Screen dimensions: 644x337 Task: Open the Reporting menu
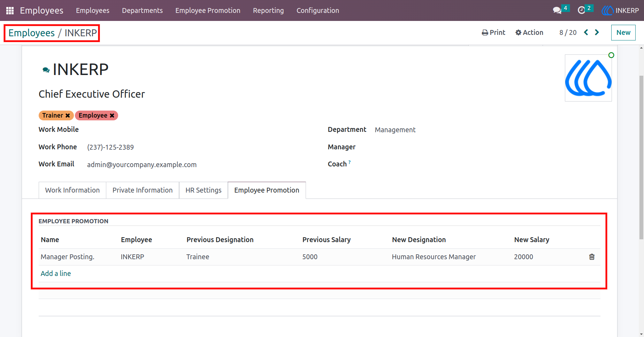click(268, 10)
